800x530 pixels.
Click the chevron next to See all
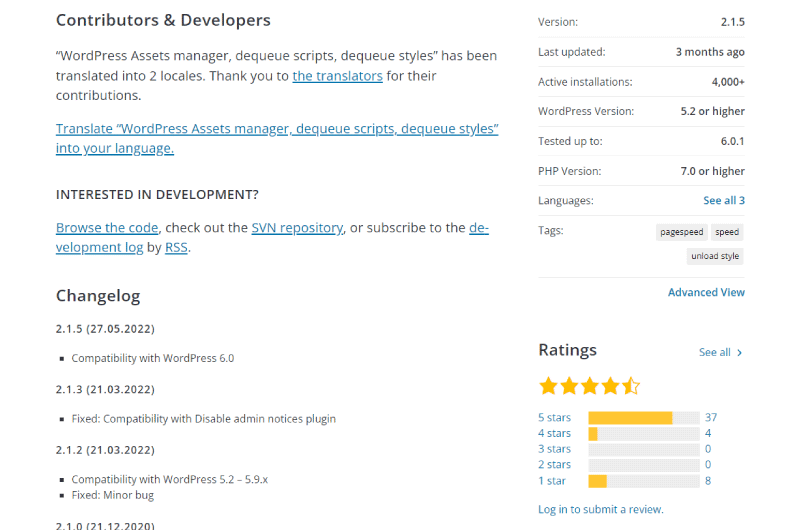(739, 352)
